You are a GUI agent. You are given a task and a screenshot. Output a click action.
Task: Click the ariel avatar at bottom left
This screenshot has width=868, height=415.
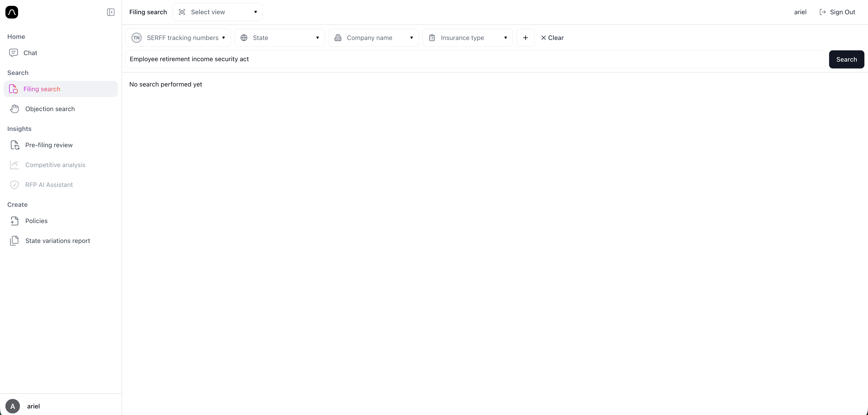click(13, 406)
